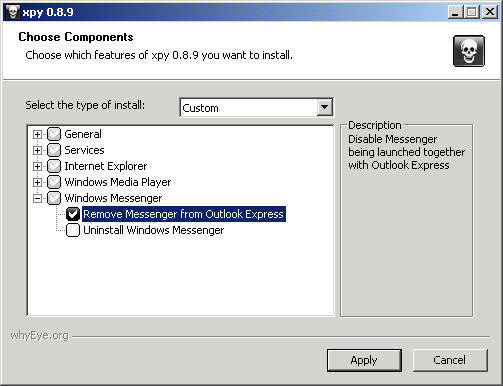
Task: Select the Windows Messenger label
Action: tap(113, 198)
